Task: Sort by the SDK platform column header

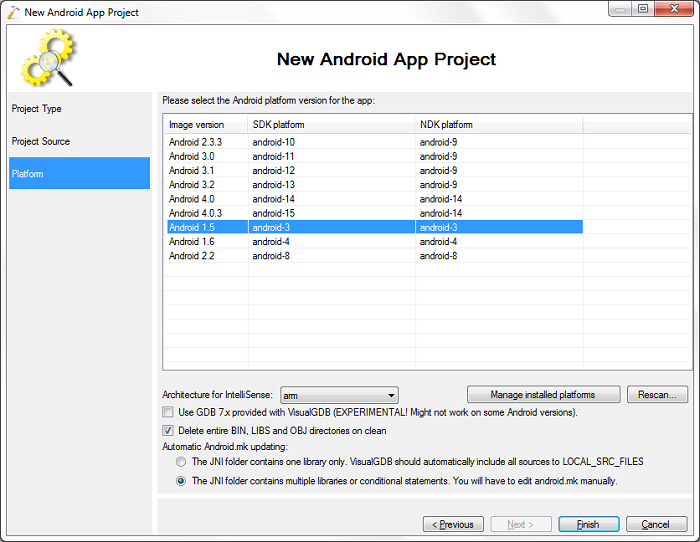Action: point(331,125)
